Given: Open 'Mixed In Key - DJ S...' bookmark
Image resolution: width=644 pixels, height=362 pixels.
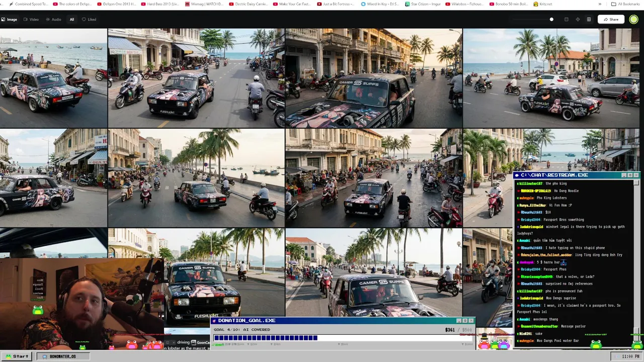Looking at the screenshot, I should coord(380,4).
